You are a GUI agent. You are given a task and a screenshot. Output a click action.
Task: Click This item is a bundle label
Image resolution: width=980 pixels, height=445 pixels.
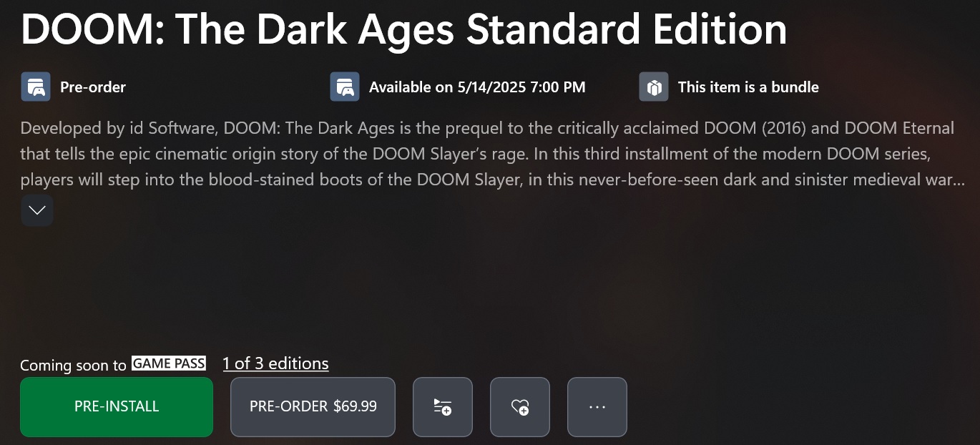point(748,87)
